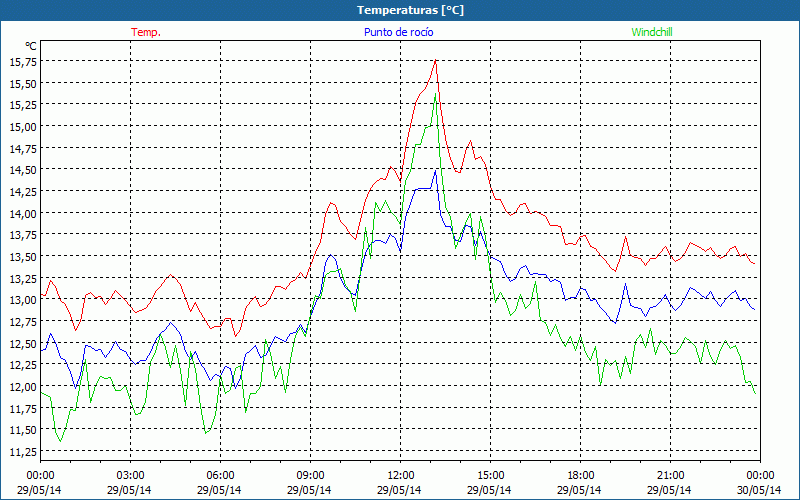The width and height of the screenshot is (800, 500).
Task: Click the 15:00 time axis label
Action: 491,476
